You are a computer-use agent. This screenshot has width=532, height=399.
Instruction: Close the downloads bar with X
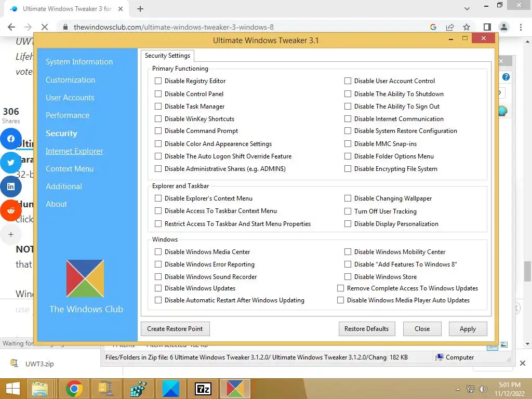tap(523, 363)
